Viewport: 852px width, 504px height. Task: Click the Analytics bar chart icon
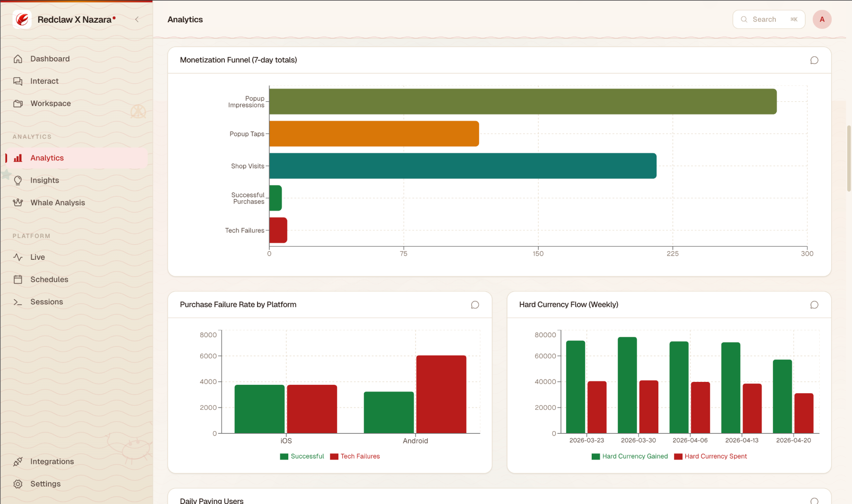pyautogui.click(x=18, y=158)
